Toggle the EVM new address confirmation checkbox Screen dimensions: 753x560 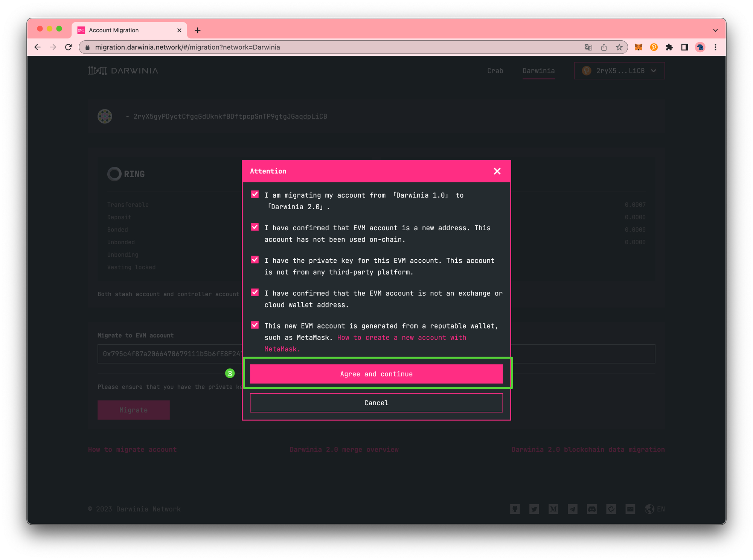click(x=255, y=228)
